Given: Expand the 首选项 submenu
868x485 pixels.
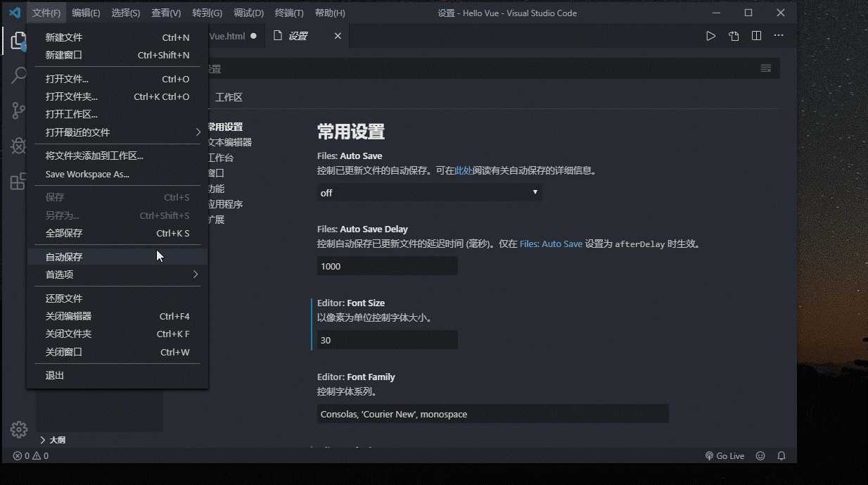Looking at the screenshot, I should [117, 275].
